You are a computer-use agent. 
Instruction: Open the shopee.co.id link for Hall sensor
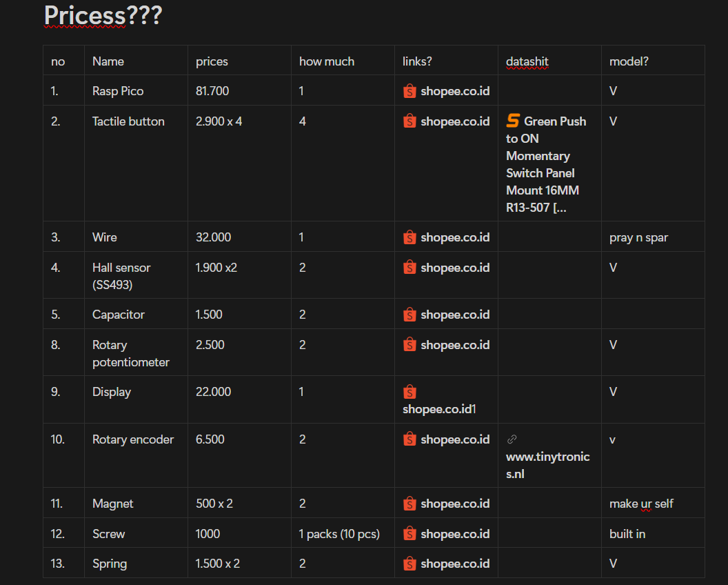click(455, 268)
